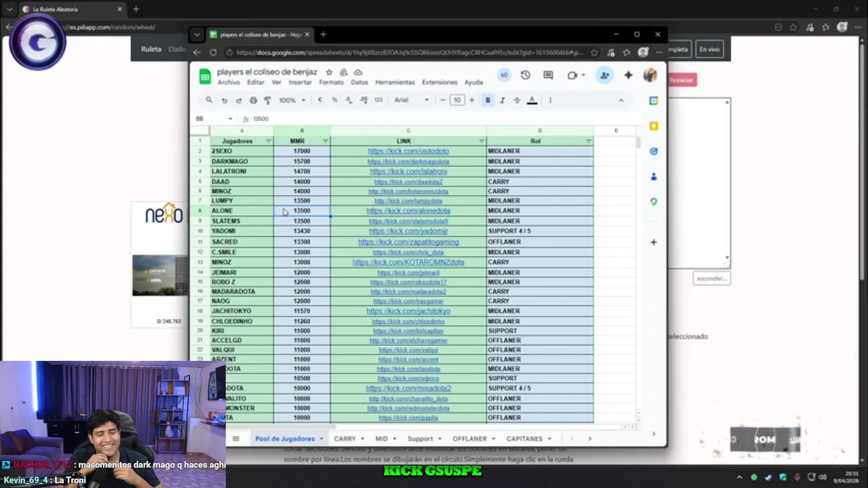This screenshot has width=868, height=488.
Task: Decrease decimal places
Action: click(x=349, y=100)
